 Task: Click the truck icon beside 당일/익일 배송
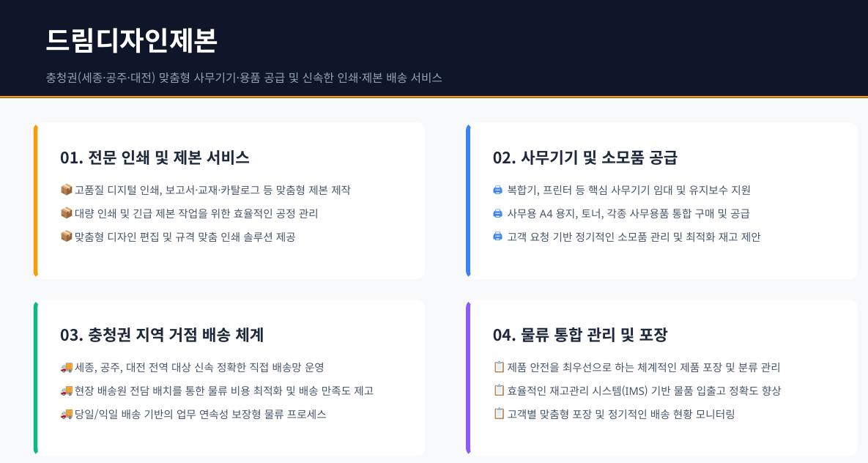[x=67, y=414]
